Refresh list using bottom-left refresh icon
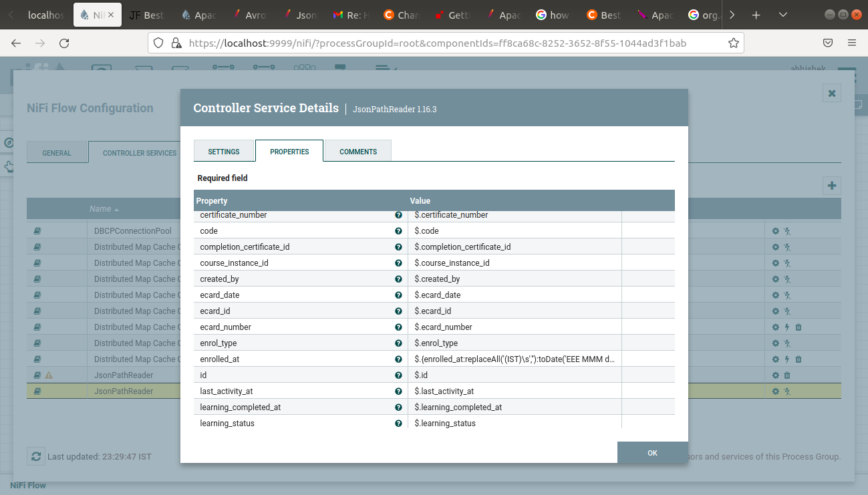The height and width of the screenshot is (495, 868). tap(36, 456)
